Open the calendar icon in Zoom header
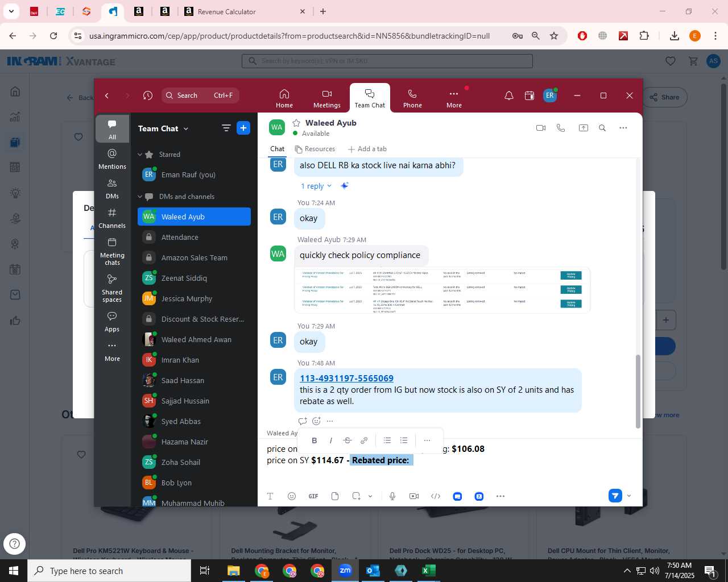This screenshot has width=728, height=582. tap(530, 95)
